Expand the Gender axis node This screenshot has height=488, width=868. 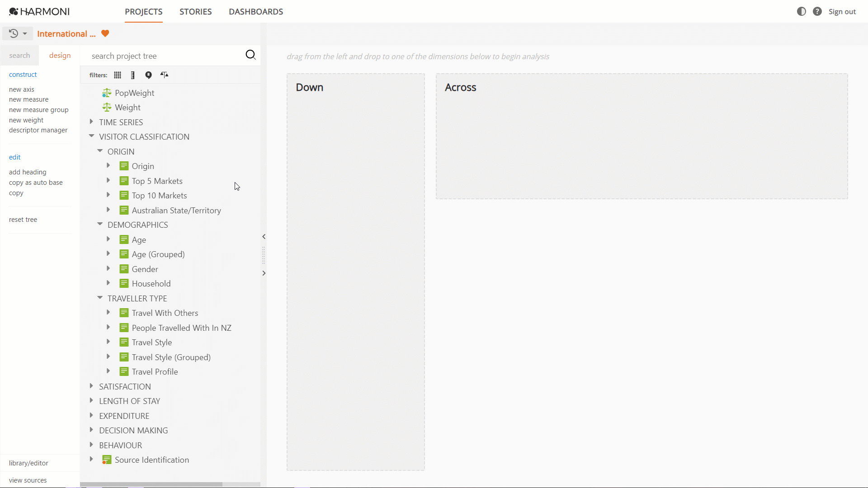(x=108, y=268)
